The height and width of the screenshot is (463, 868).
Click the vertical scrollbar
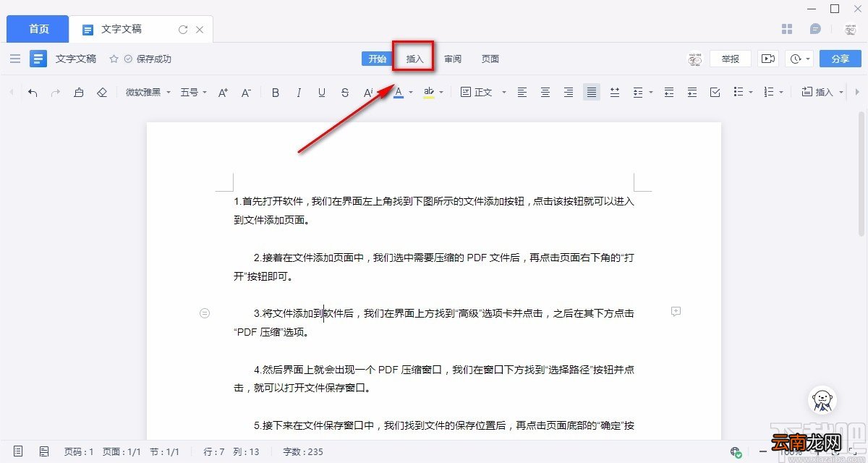click(861, 174)
